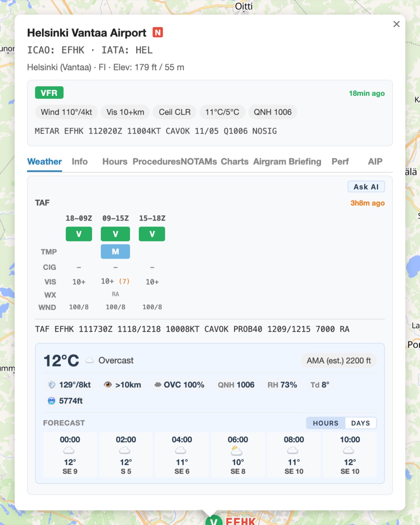This screenshot has height=525, width=420.
Task: Select the Ceil CLR chip
Action: point(175,112)
